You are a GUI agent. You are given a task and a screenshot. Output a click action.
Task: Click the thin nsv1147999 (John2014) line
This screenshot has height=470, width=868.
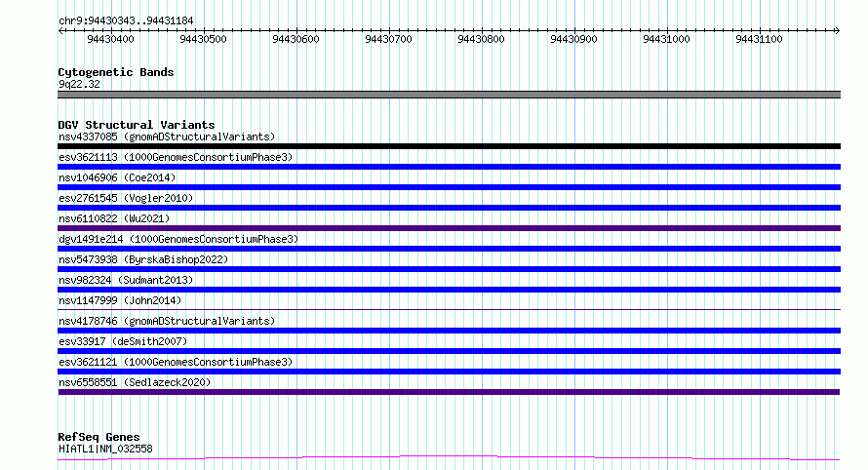tap(449, 309)
